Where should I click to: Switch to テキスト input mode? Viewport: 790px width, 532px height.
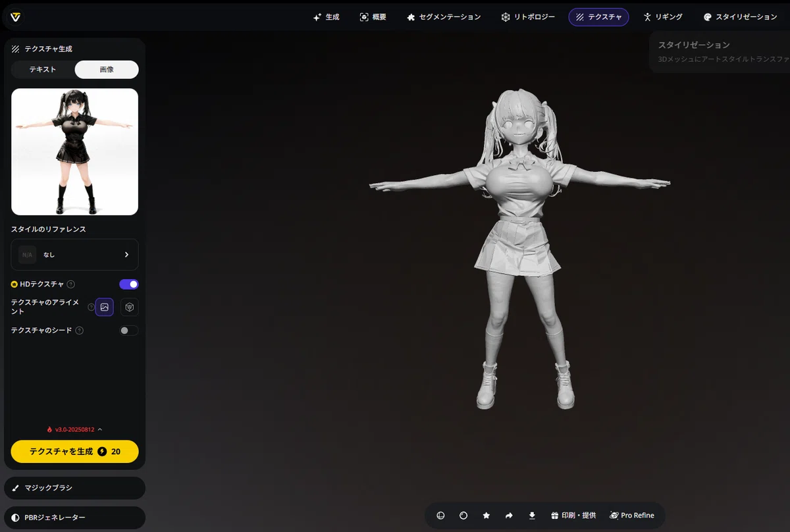tap(43, 70)
